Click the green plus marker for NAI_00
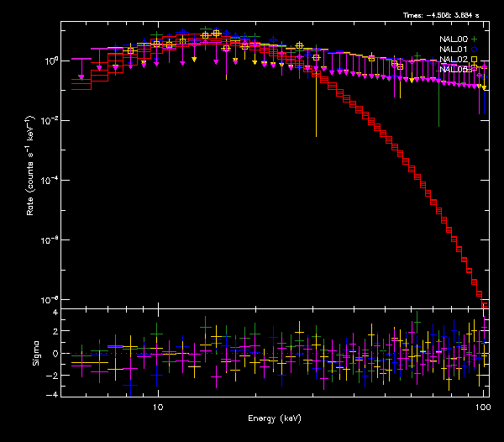504x442 pixels. [x=474, y=39]
